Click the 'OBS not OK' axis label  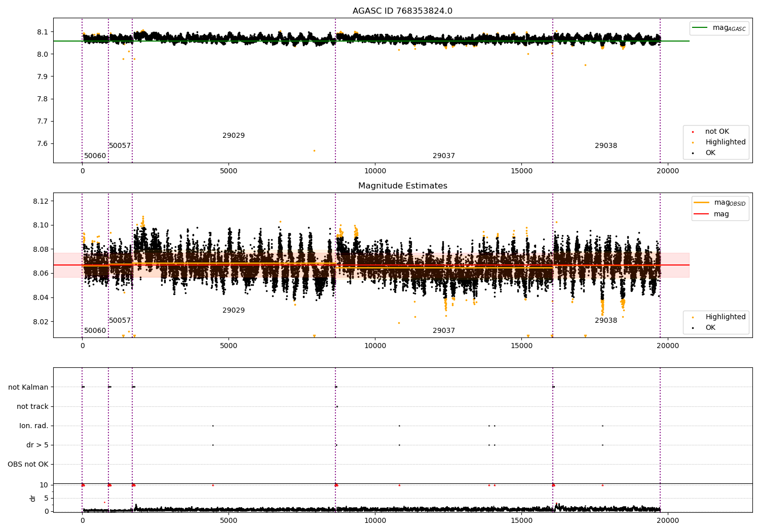click(x=28, y=464)
